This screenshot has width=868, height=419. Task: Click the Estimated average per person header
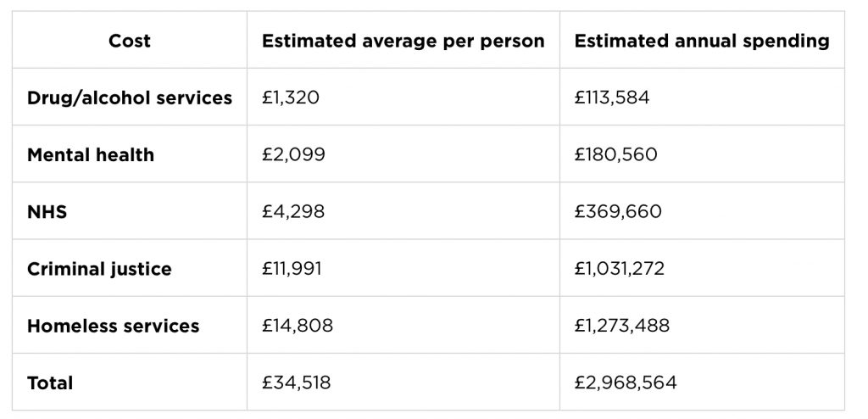click(x=403, y=41)
